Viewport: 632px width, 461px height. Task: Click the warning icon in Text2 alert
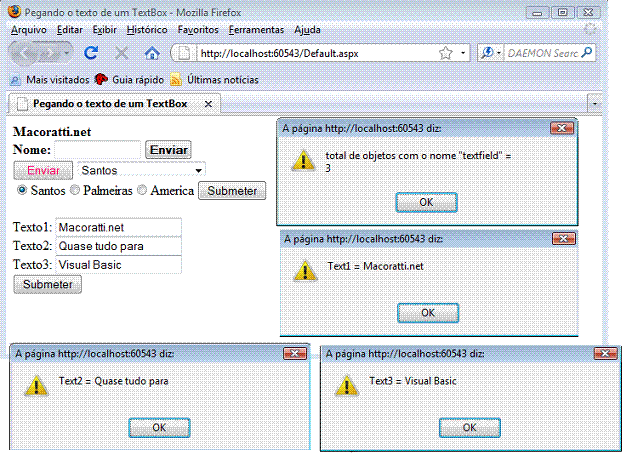tap(36, 385)
